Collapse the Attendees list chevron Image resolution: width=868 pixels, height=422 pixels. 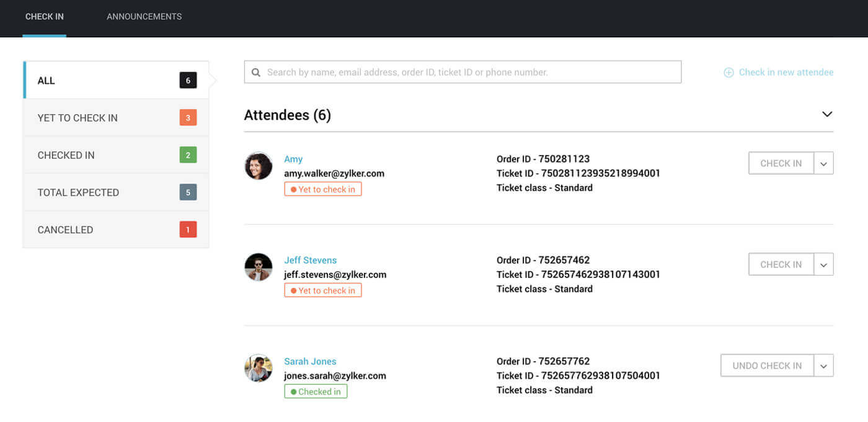click(x=826, y=114)
